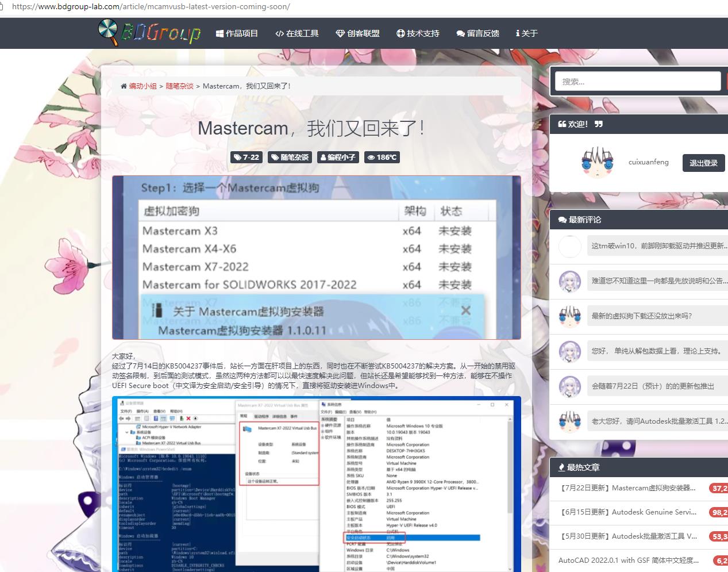Click avatar beside 会随着7月22日 comment

[570, 386]
